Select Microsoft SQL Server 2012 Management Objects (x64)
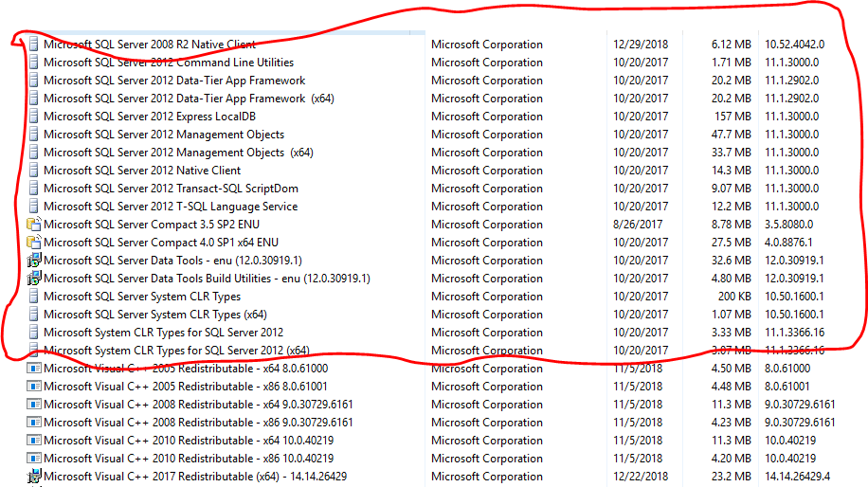Viewport: 868px width, 487px height. click(x=178, y=153)
